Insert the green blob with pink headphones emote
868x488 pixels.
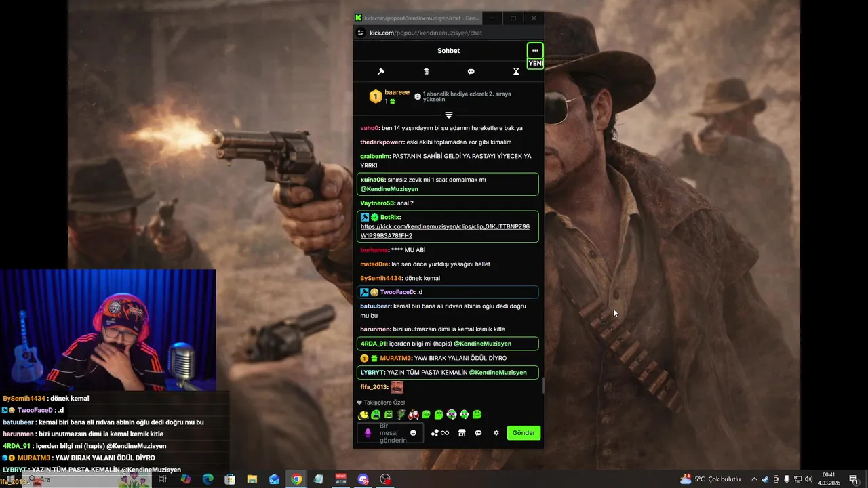click(452, 414)
